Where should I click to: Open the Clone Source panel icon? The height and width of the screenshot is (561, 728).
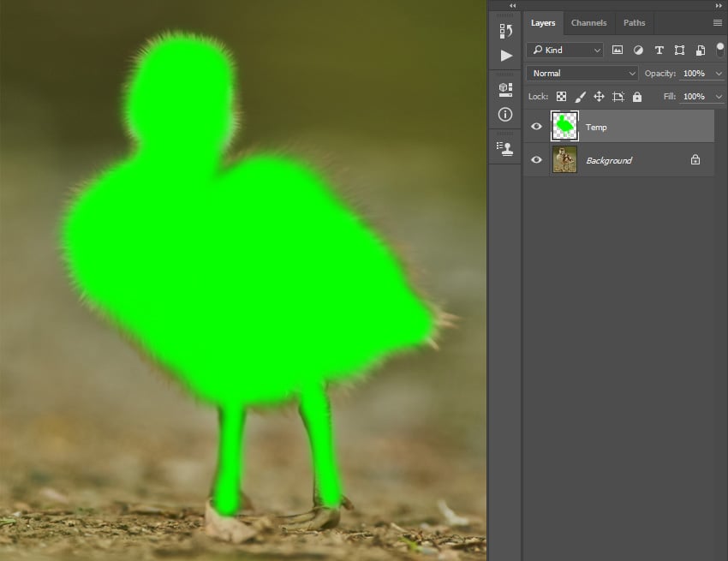click(x=504, y=147)
